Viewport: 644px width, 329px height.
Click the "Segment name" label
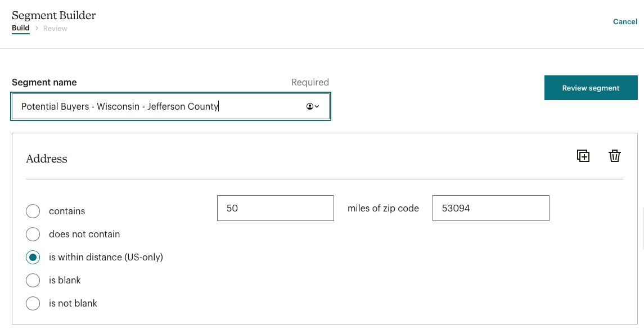pyautogui.click(x=44, y=82)
